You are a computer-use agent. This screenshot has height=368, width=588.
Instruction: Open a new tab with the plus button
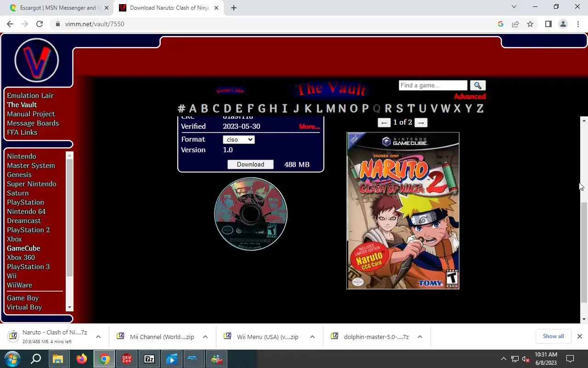tap(234, 8)
